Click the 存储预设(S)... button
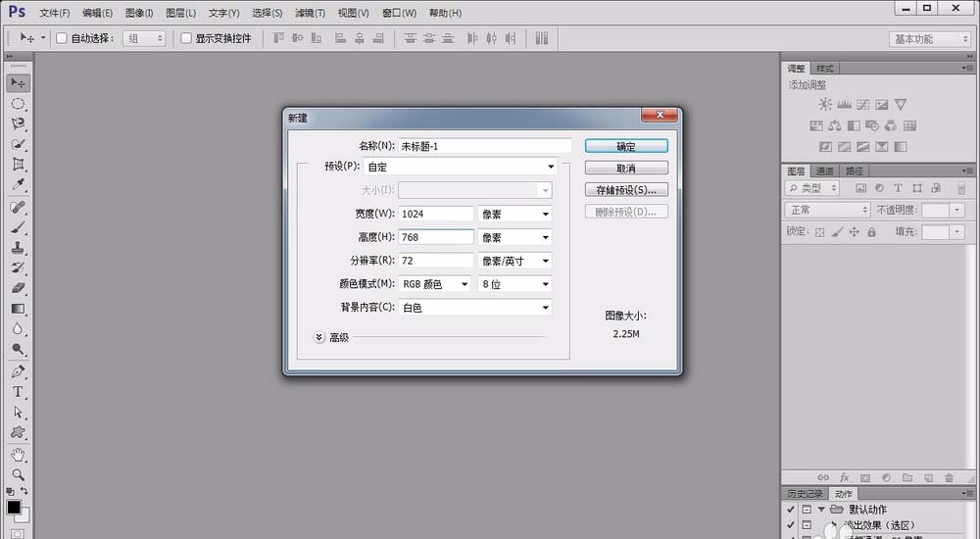 coord(626,190)
